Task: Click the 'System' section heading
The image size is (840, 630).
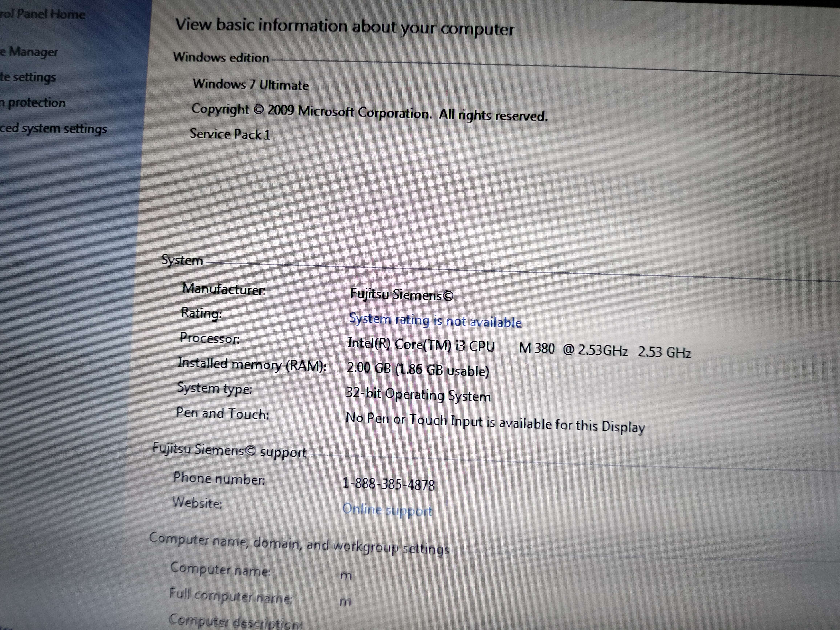Action: [182, 261]
